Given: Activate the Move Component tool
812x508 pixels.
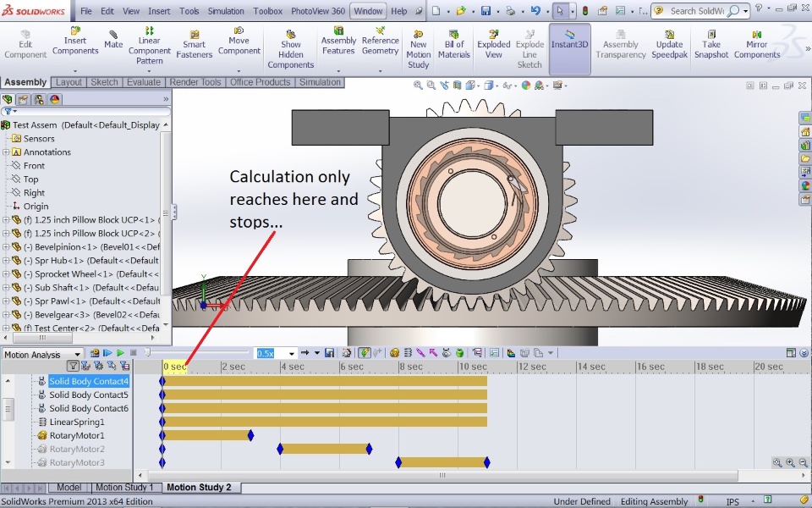Looking at the screenshot, I should click(x=239, y=41).
